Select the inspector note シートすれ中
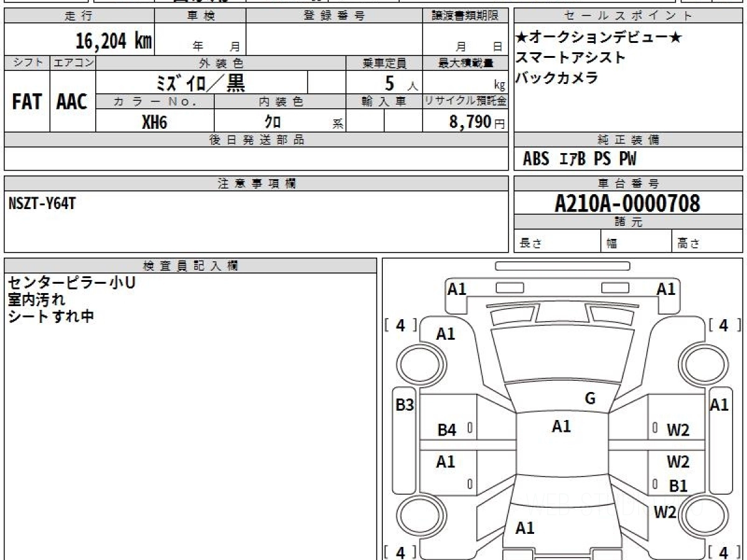The width and height of the screenshot is (747, 560). click(51, 316)
